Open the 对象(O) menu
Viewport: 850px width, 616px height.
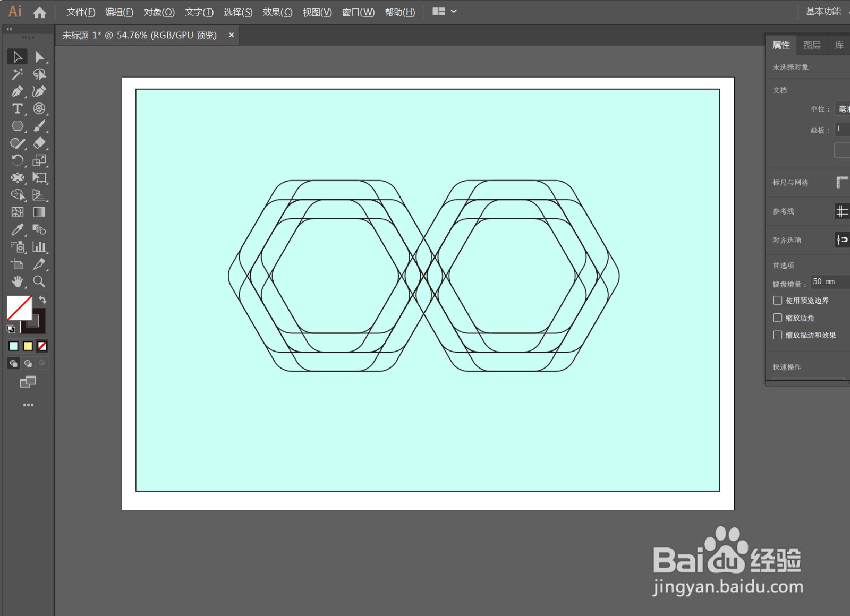(x=159, y=12)
